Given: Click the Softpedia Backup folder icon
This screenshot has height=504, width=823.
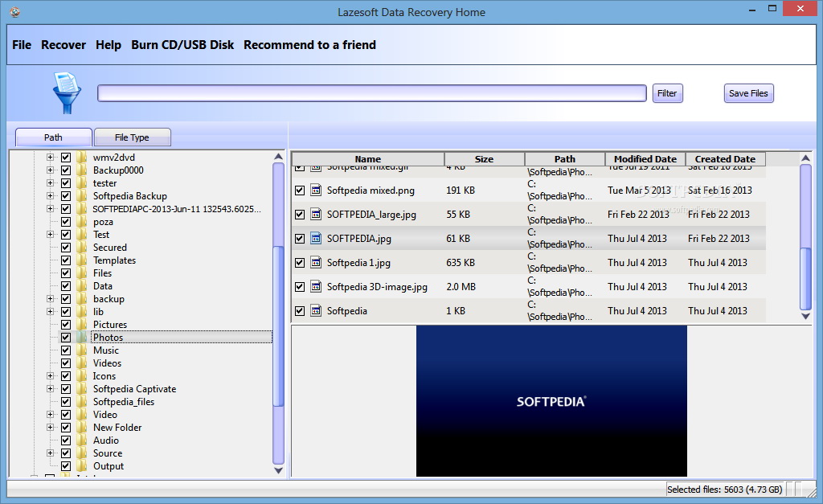Looking at the screenshot, I should (81, 196).
